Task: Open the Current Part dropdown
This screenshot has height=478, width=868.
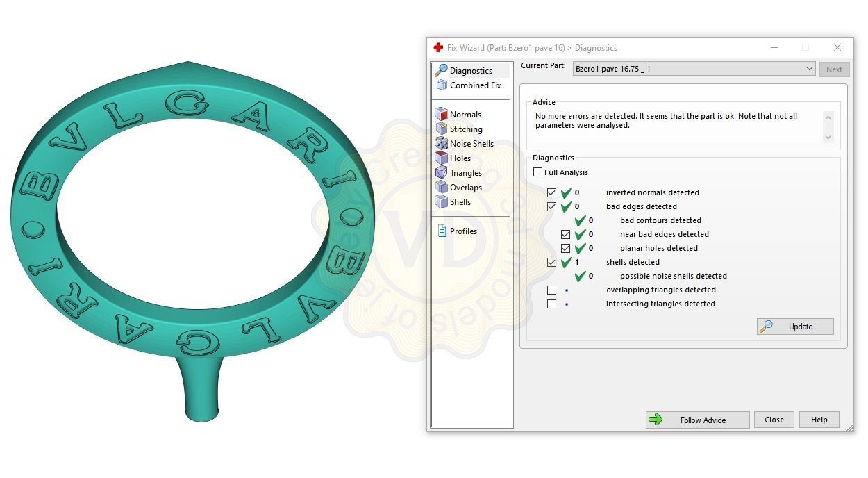Action: [x=694, y=69]
